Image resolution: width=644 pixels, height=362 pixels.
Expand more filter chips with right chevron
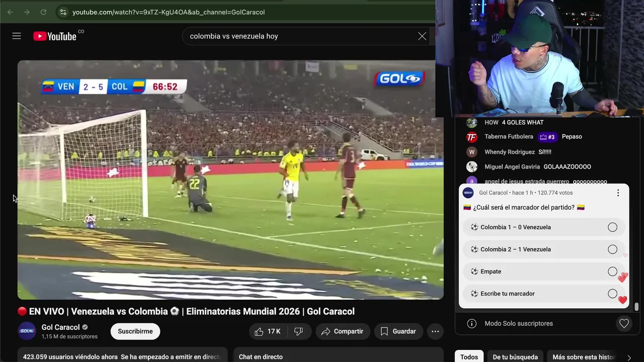[629, 357]
